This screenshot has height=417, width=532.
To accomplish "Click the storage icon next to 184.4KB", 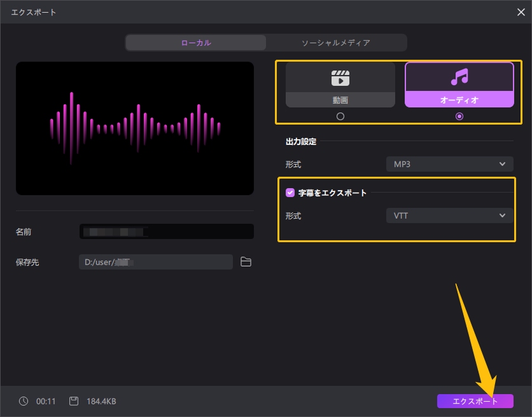I will click(74, 401).
